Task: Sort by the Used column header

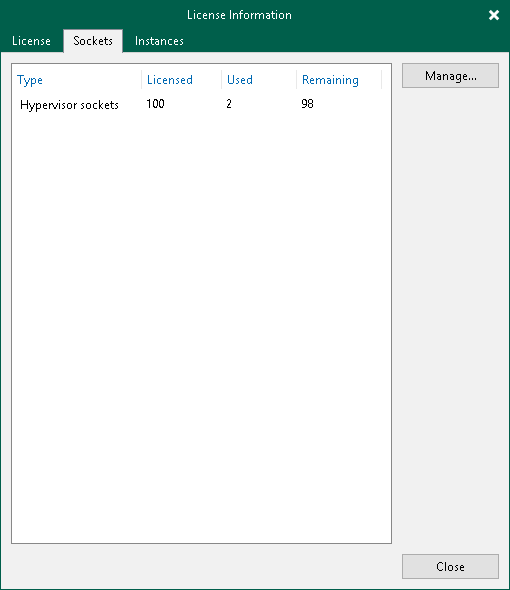Action: pyautogui.click(x=240, y=80)
